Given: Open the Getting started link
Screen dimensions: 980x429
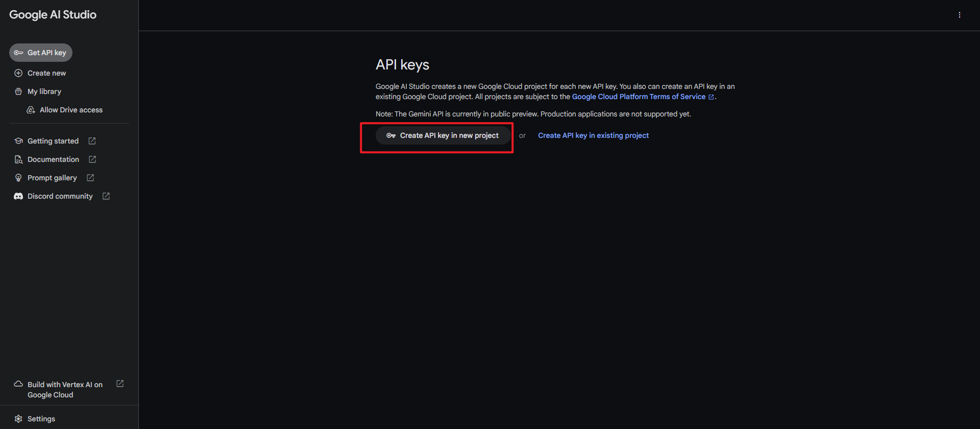Looking at the screenshot, I should (53, 141).
